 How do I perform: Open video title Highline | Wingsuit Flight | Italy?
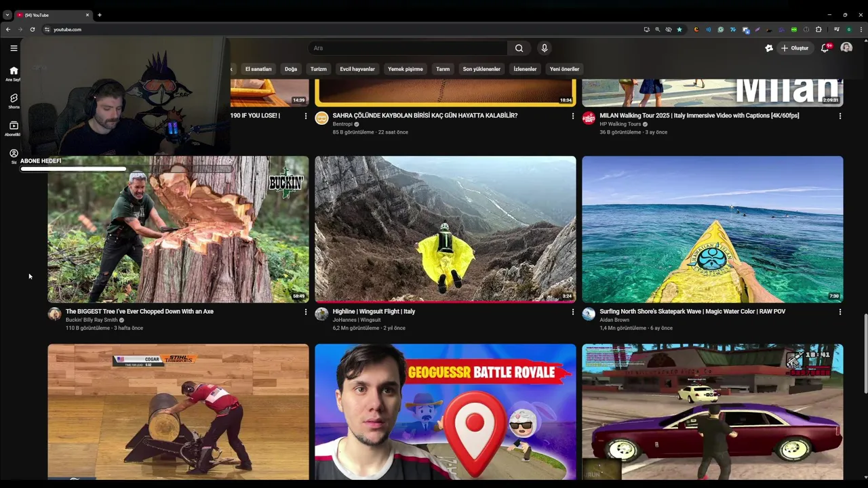pyautogui.click(x=374, y=312)
